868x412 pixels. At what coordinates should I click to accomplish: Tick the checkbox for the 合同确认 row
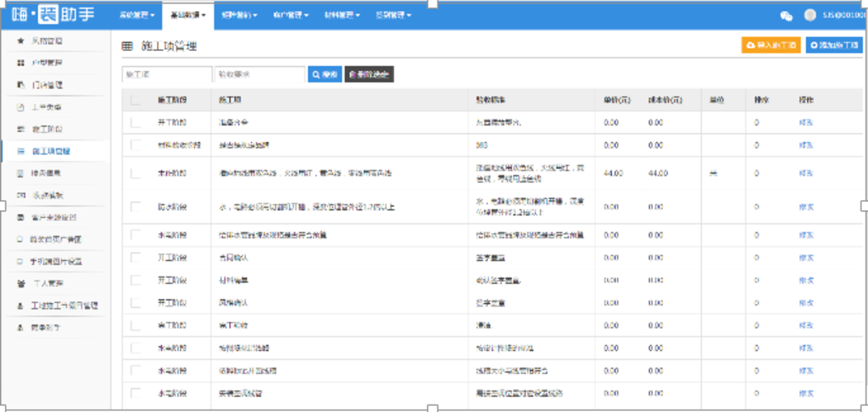tap(136, 258)
